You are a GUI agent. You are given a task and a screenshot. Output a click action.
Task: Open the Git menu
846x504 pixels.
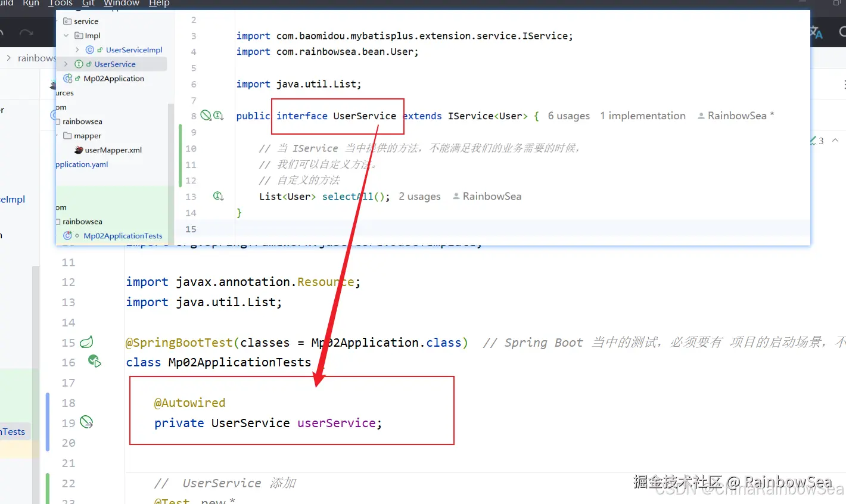point(88,3)
